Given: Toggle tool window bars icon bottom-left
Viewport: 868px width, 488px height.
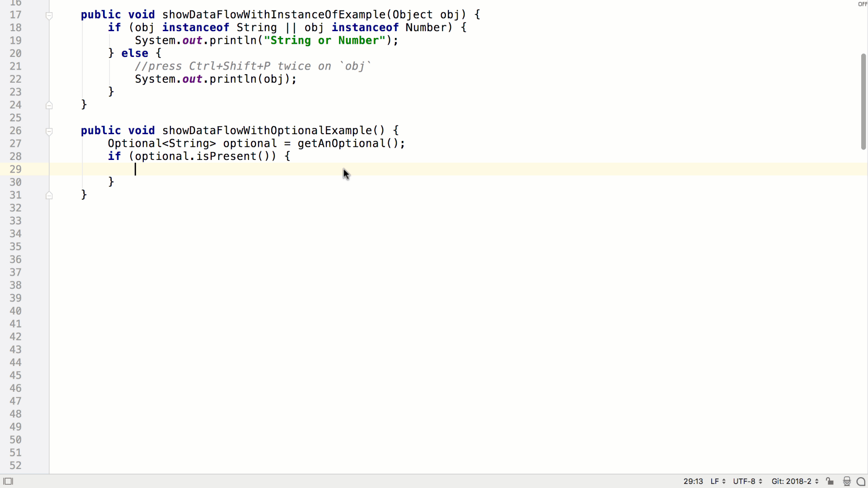Looking at the screenshot, I should click(x=9, y=481).
